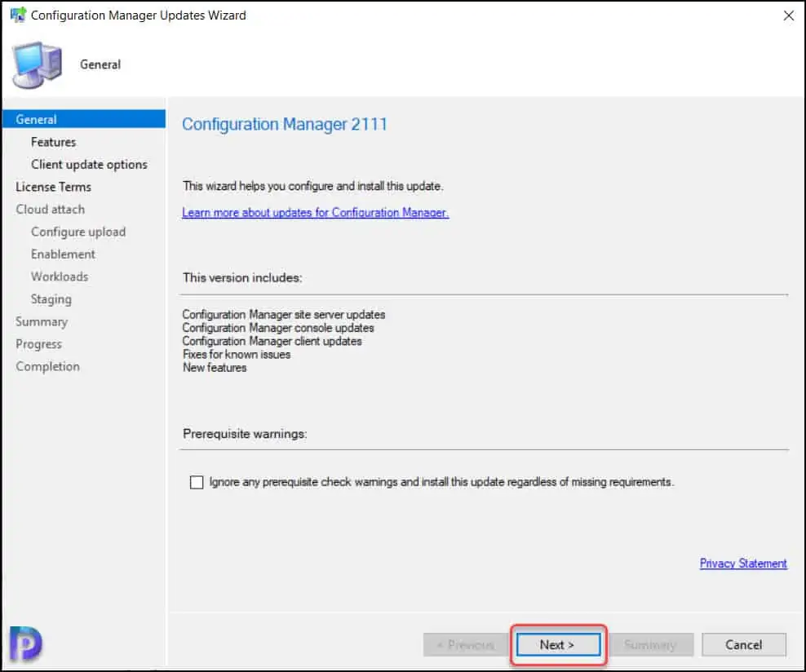Click Configuration Manager 2111 heading

284,124
